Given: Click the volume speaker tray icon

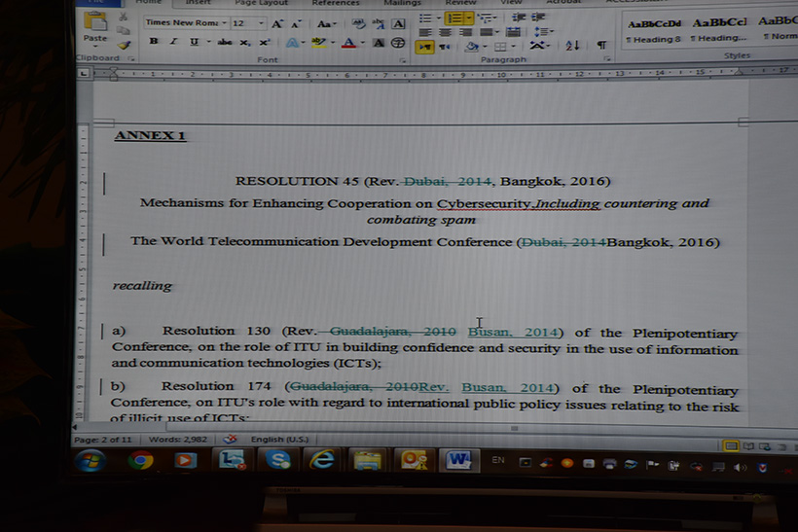Looking at the screenshot, I should tap(740, 467).
